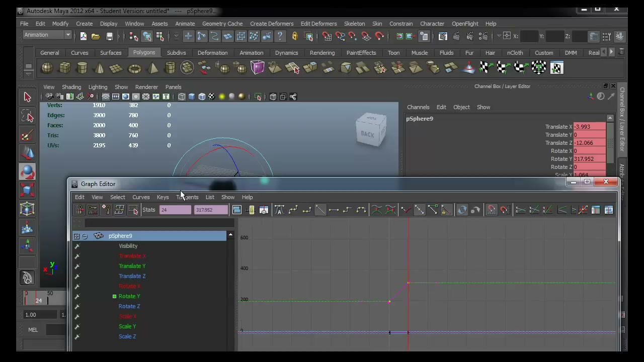
Task: Select the Paint Selection tool in toolbox
Action: pos(27,135)
